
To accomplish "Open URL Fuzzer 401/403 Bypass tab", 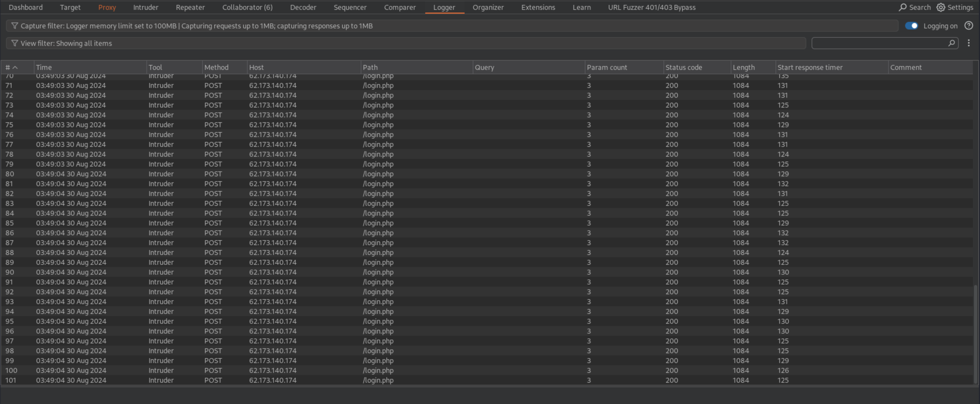I will click(x=651, y=7).
